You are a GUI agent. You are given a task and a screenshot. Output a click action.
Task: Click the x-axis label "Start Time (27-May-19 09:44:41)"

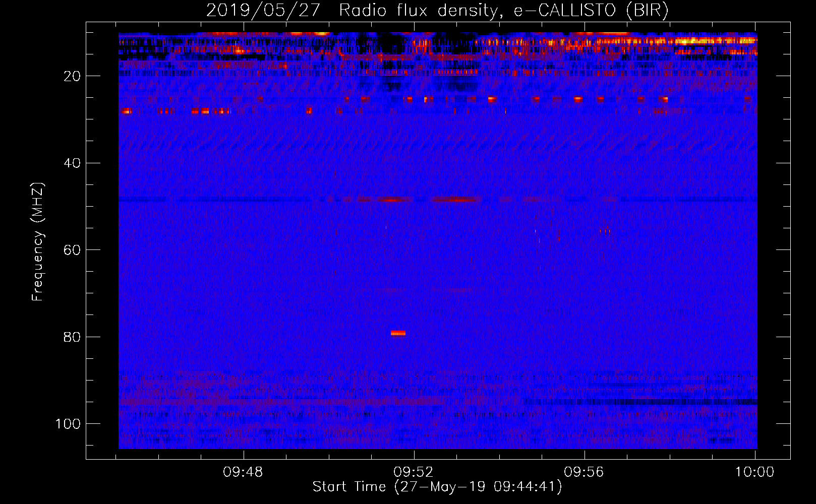click(437, 487)
